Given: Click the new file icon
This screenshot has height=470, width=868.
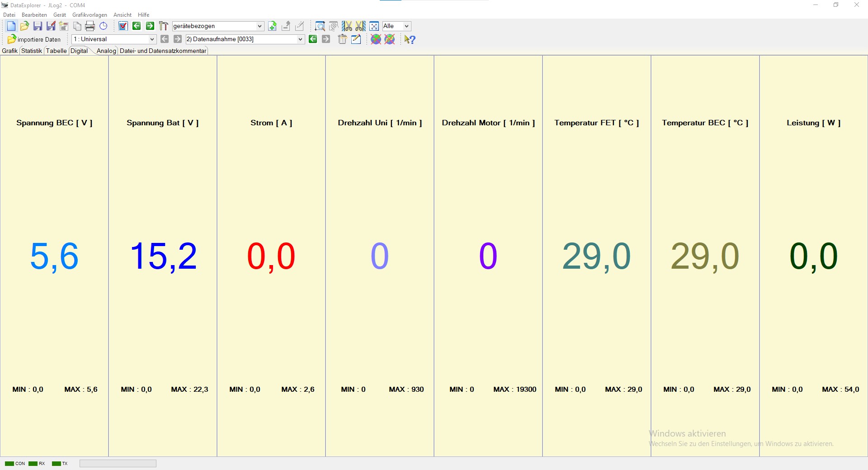Looking at the screenshot, I should click(x=11, y=26).
